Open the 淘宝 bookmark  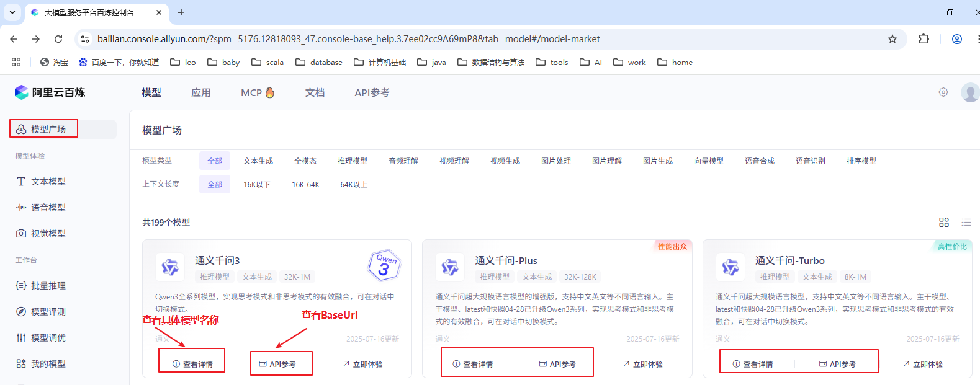click(54, 62)
